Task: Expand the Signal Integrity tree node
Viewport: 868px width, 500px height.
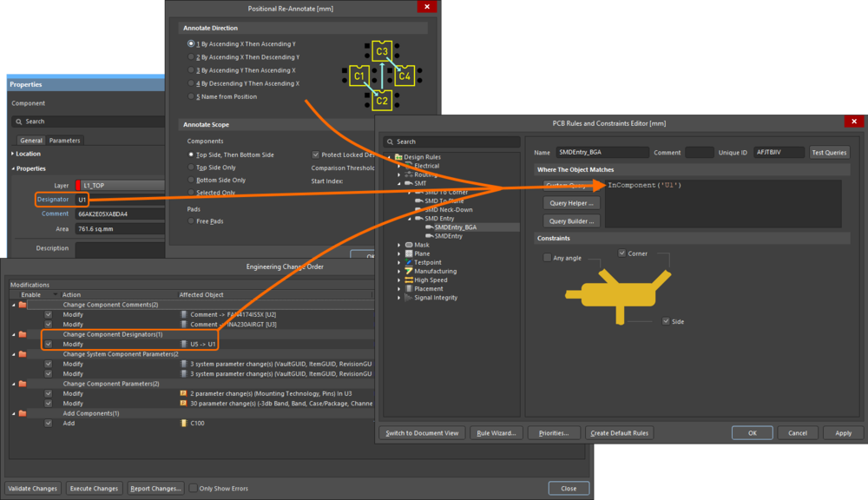Action: (x=398, y=298)
